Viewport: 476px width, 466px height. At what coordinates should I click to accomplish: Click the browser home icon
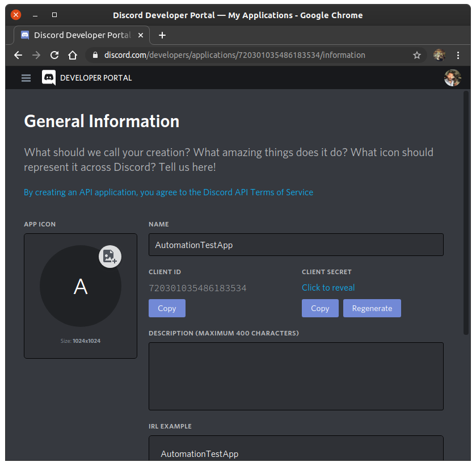(x=73, y=55)
